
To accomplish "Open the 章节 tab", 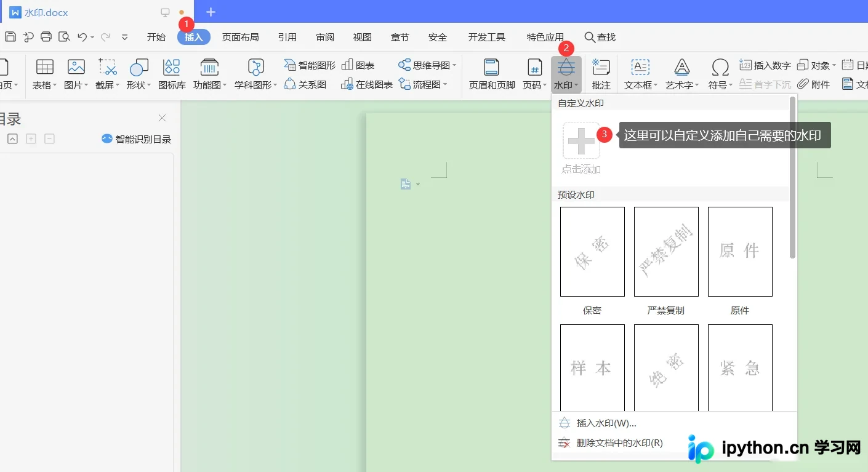I will click(x=400, y=38).
